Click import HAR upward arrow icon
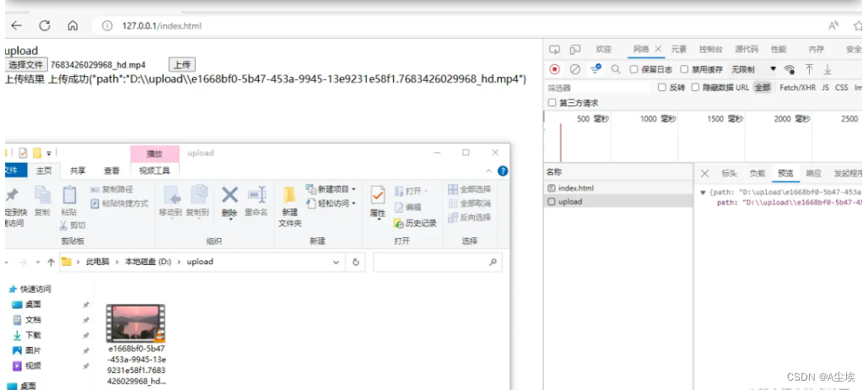This screenshot has width=868, height=390. [809, 69]
